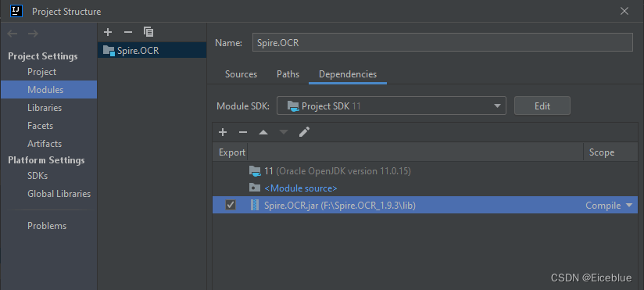
Task: Click the forward navigation arrow
Action: pyautogui.click(x=33, y=34)
